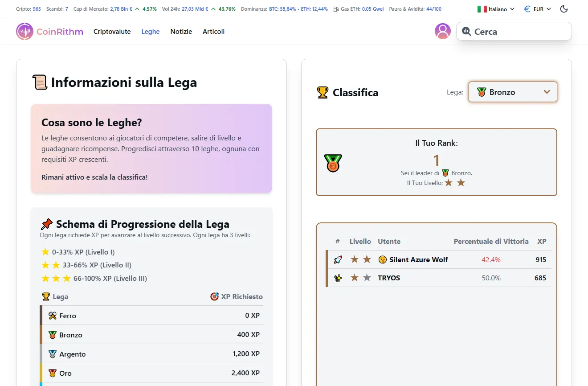Click the first star of Il Tuo Livello
This screenshot has width=588, height=386.
point(449,182)
